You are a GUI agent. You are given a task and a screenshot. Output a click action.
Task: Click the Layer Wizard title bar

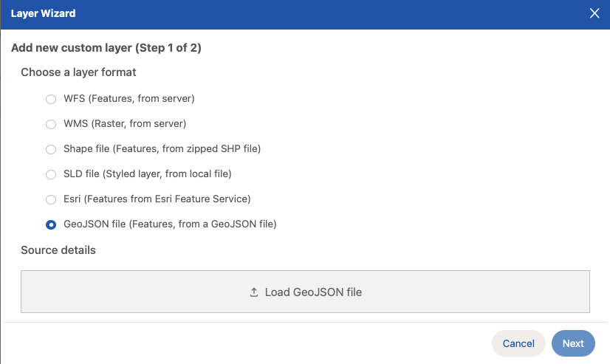tap(295, 13)
